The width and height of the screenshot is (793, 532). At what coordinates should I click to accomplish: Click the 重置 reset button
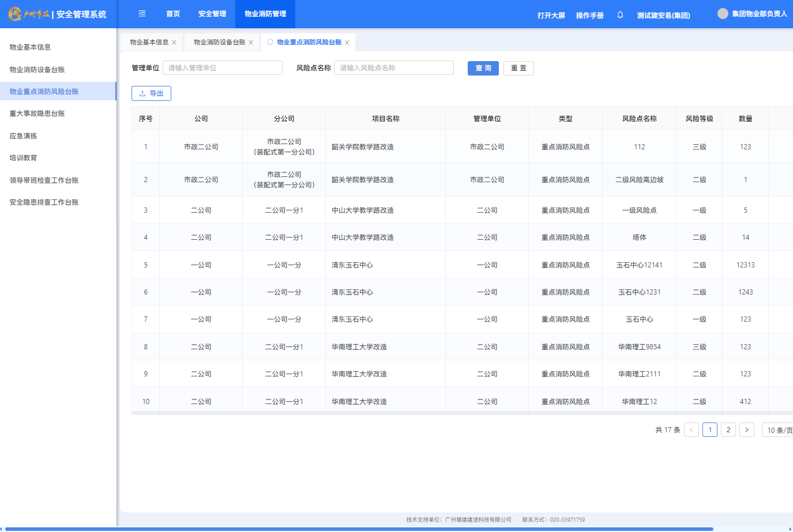click(518, 68)
